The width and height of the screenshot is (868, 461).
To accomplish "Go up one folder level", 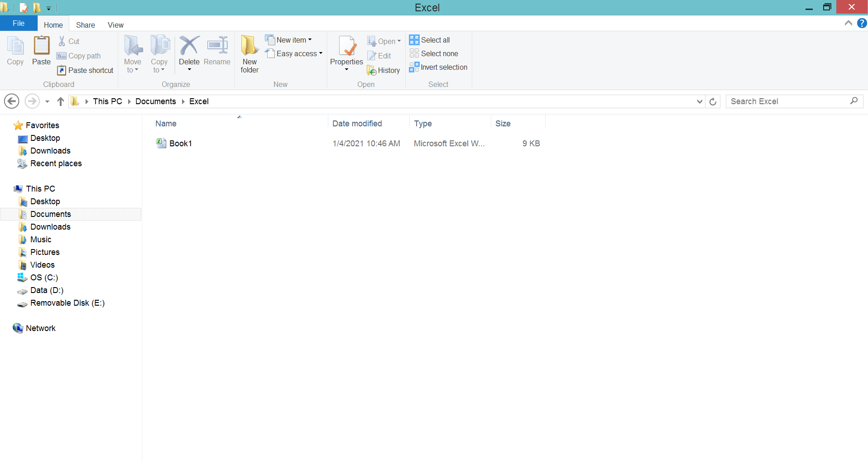I will (x=61, y=101).
